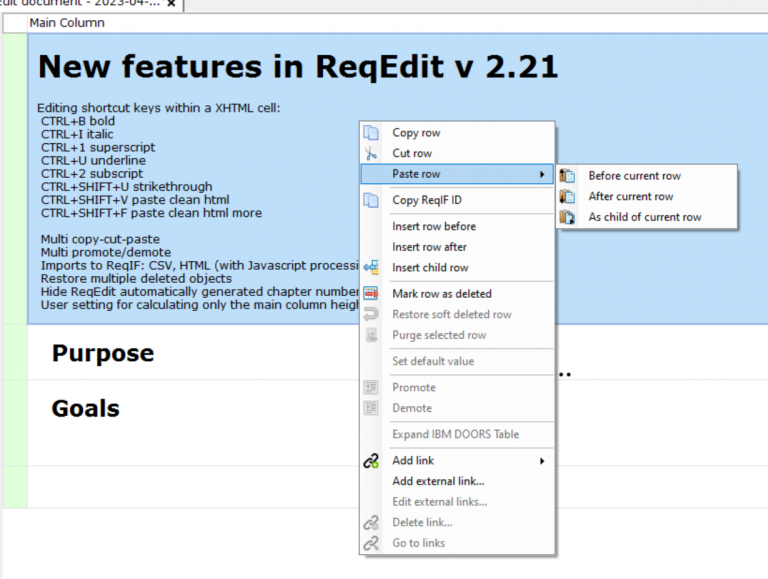Click the Demote icon
This screenshot has width=768, height=579.
tap(371, 408)
